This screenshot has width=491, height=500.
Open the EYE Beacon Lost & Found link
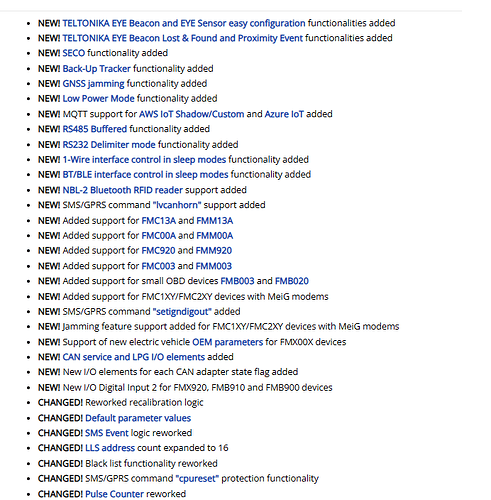pos(182,38)
